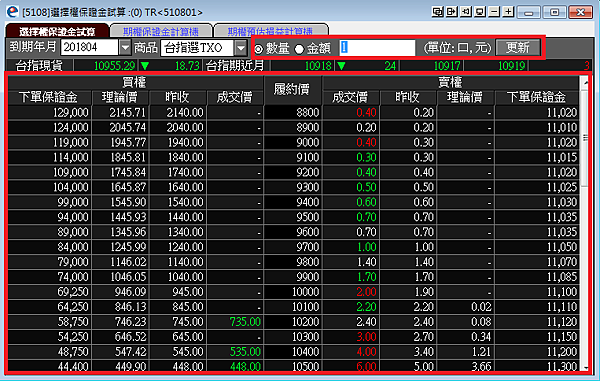
Task: Click the 賣權 header
Action: pos(451,82)
